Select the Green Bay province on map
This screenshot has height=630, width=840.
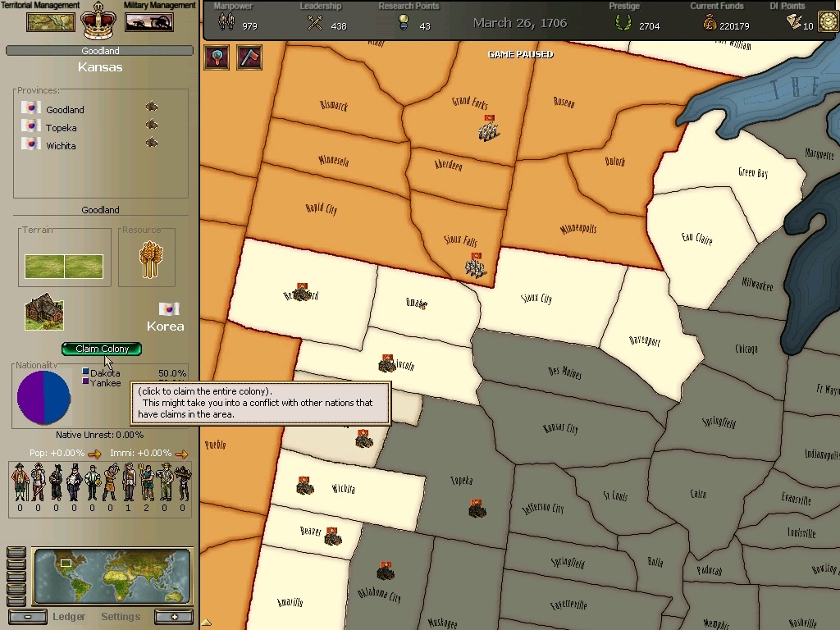pos(753,172)
